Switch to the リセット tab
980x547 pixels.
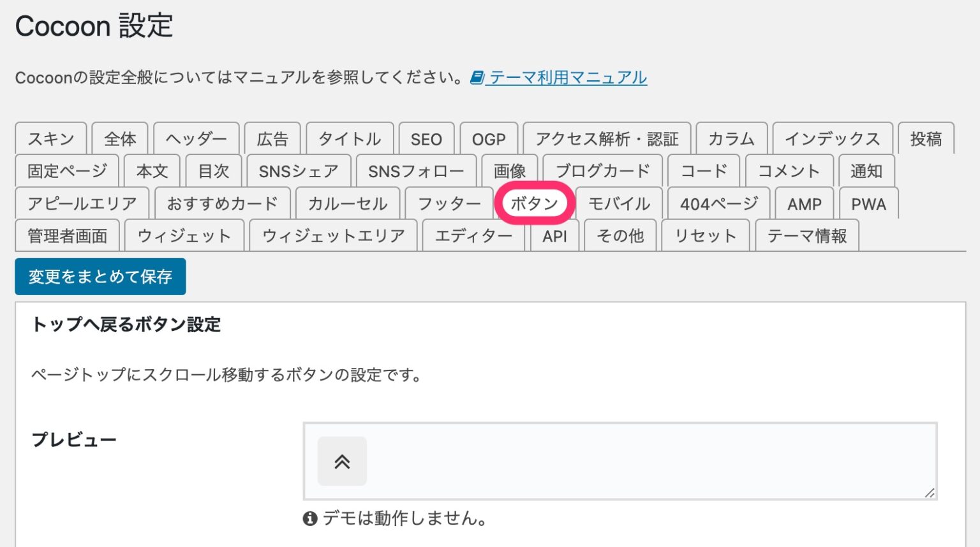(x=706, y=235)
